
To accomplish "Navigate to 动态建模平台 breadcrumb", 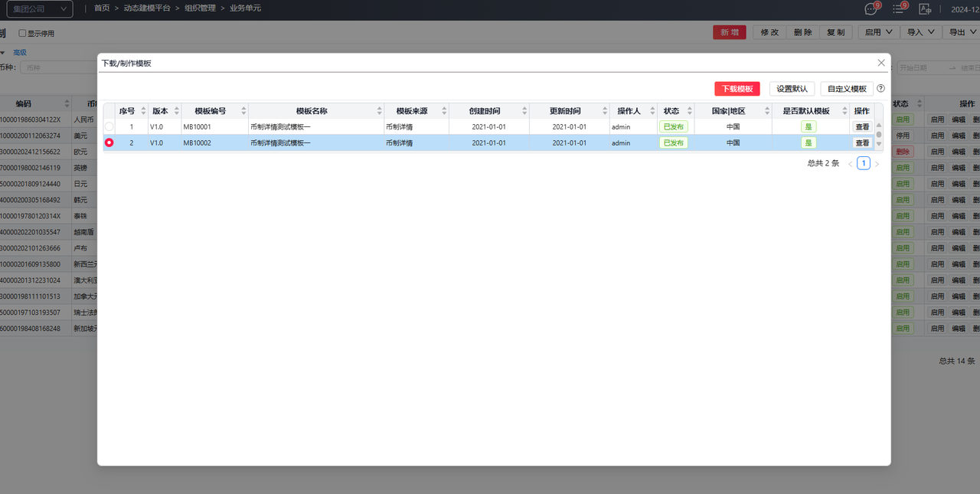I will [x=147, y=8].
